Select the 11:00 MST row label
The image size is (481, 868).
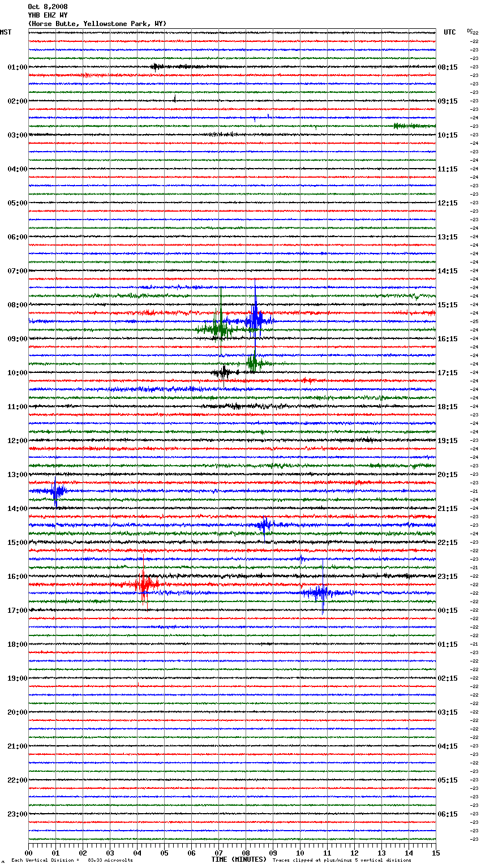pos(18,407)
